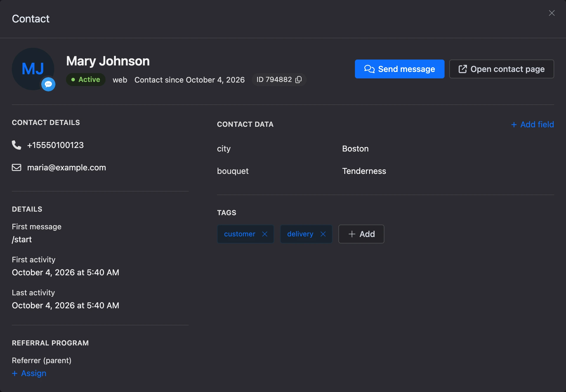Click the bouquet field name
Viewport: 566px width, 392px height.
[233, 171]
